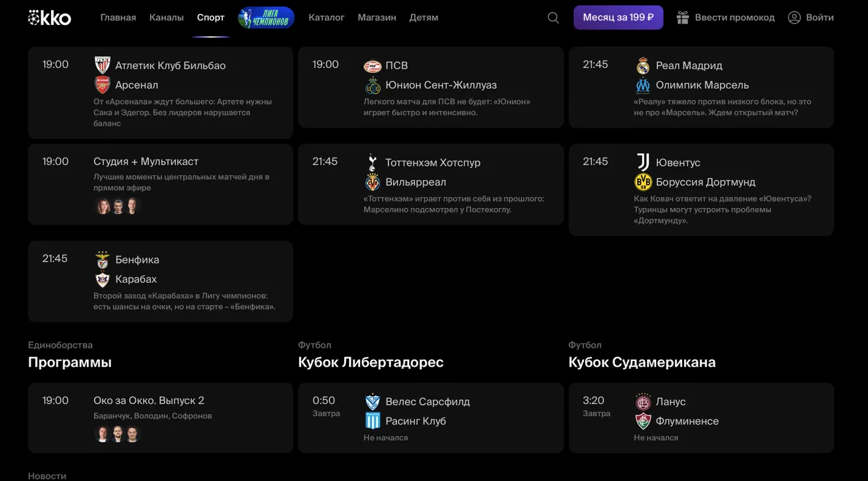The height and width of the screenshot is (481, 868).
Task: Click the Реал Мадрид team name
Action: [689, 65]
